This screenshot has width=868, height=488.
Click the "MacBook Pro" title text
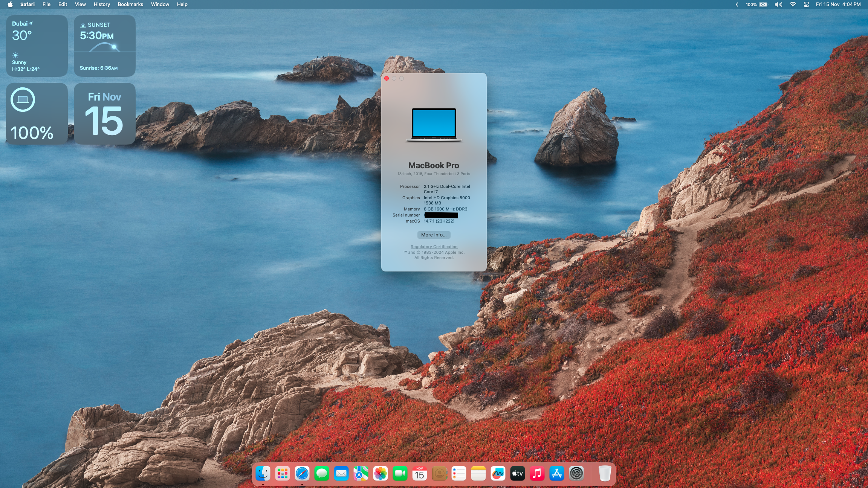(x=434, y=165)
